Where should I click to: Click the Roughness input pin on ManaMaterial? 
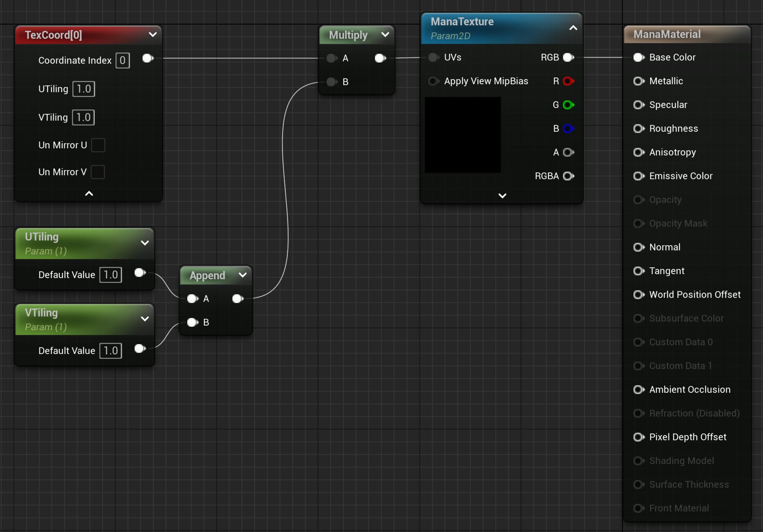click(638, 128)
